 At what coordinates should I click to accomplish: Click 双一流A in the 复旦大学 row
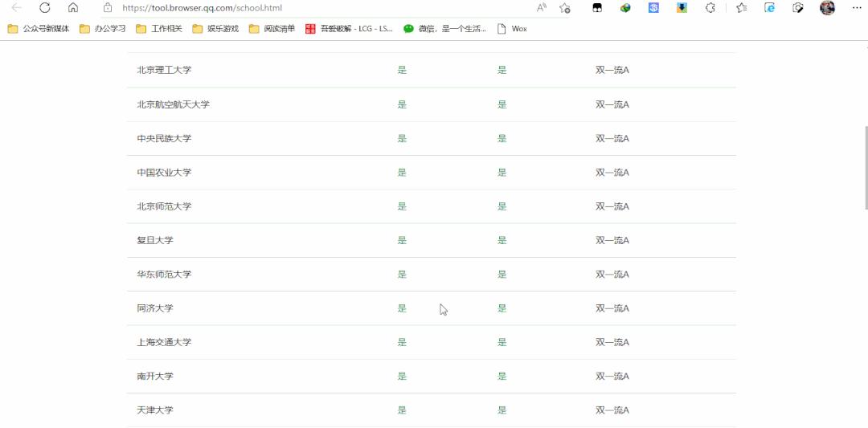point(612,241)
